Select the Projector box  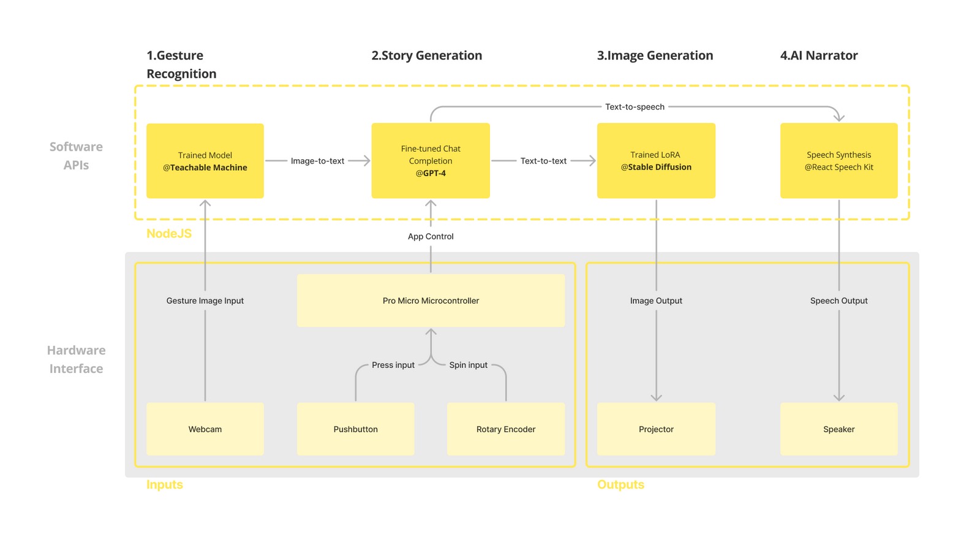pyautogui.click(x=656, y=429)
